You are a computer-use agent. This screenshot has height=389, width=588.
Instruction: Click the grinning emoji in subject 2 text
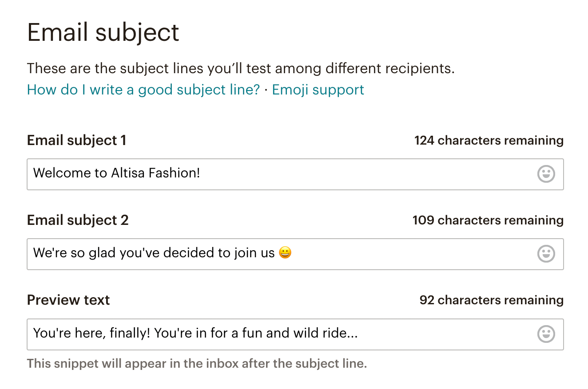285,253
